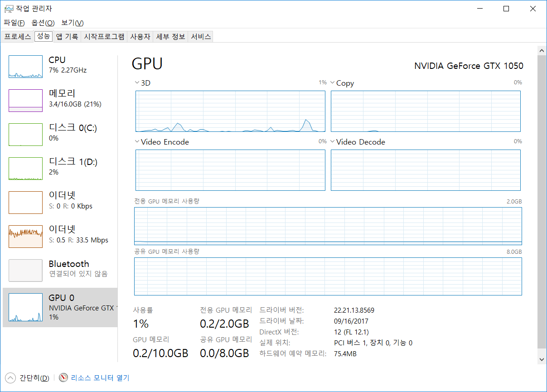Open the Copy engine dropdown chevron
Image resolution: width=547 pixels, height=392 pixels.
click(x=332, y=83)
